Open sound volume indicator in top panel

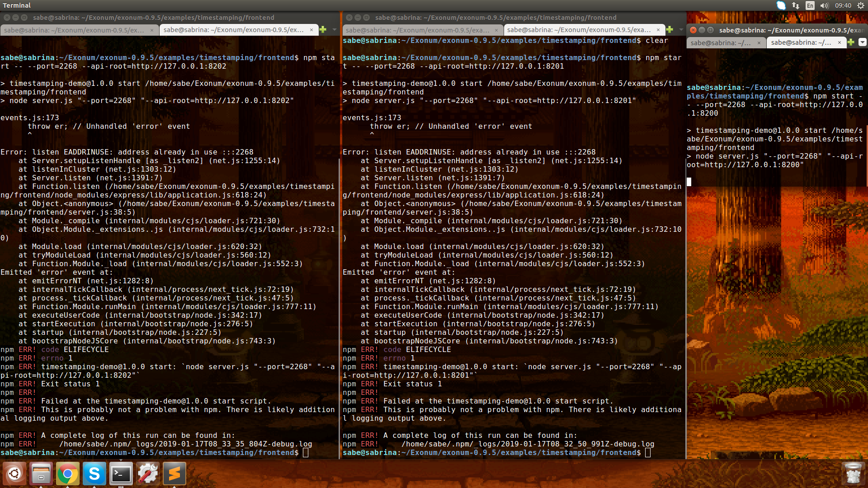click(824, 5)
